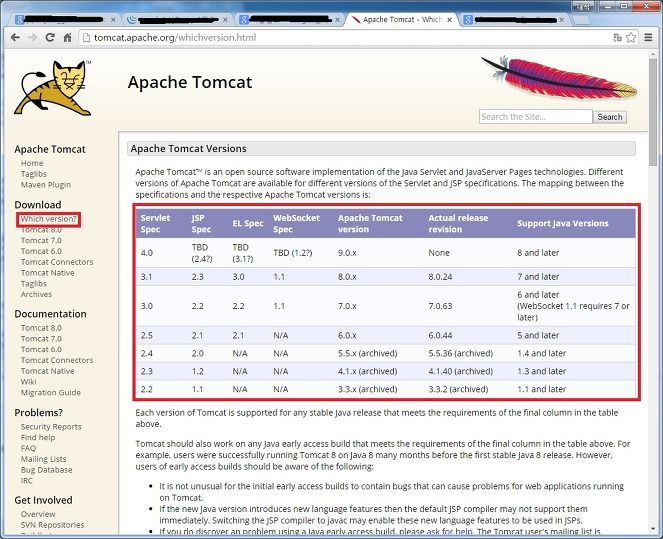
Task: Switch to the last redacted browser tab
Action: click(514, 19)
